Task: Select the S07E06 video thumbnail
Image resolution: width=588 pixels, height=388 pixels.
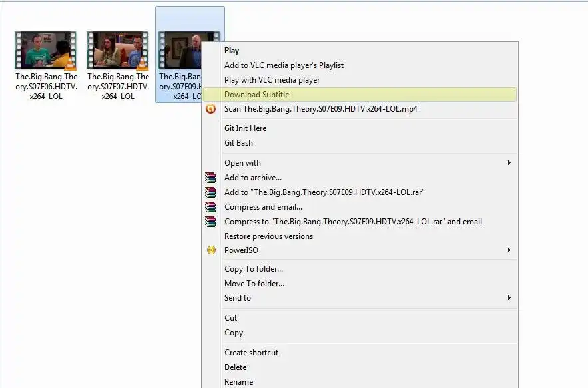Action: [x=45, y=50]
